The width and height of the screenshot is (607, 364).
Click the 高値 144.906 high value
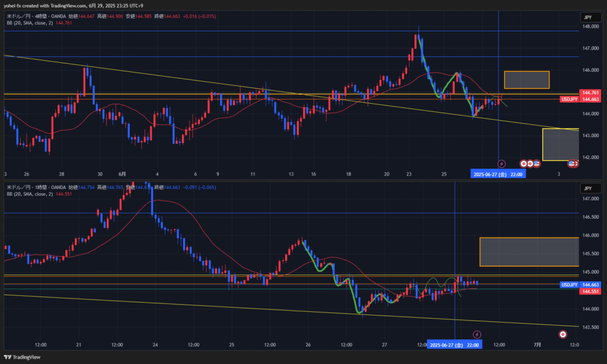coord(110,16)
